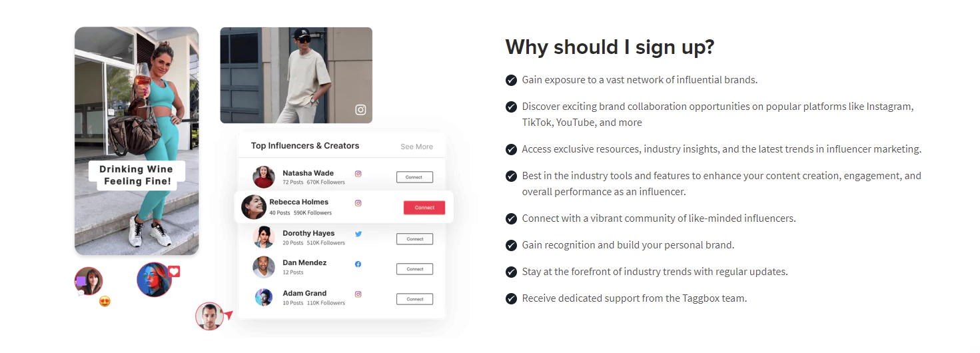Viewport: 980px width, 353px height.
Task: Click Natasha Wade's Instagram icon
Action: [x=358, y=174]
